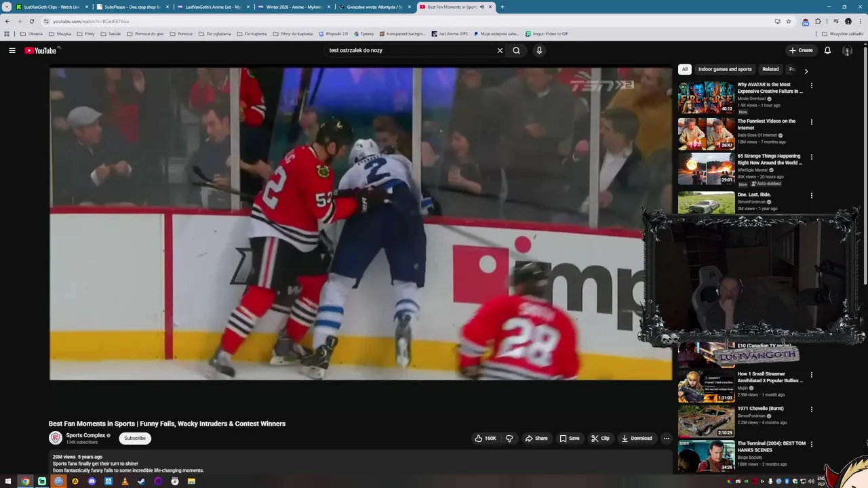
Task: Open the tab search dropdown arrow
Action: [6, 7]
